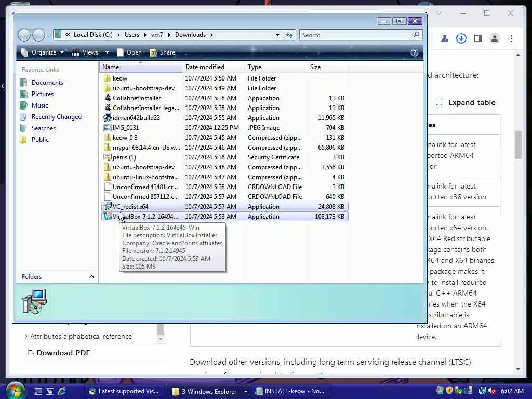Screen dimensions: 532x399
Task: Click the Users breadcrumb segment
Action: click(x=131, y=35)
